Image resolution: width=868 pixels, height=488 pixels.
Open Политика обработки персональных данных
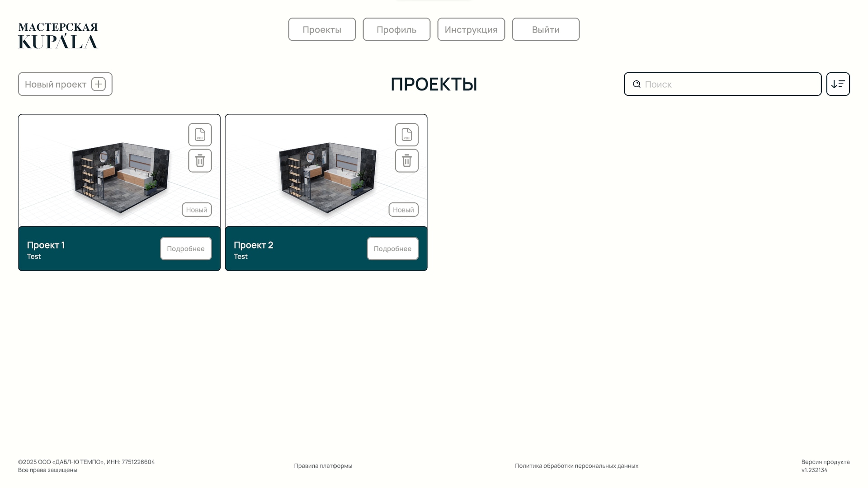576,465
